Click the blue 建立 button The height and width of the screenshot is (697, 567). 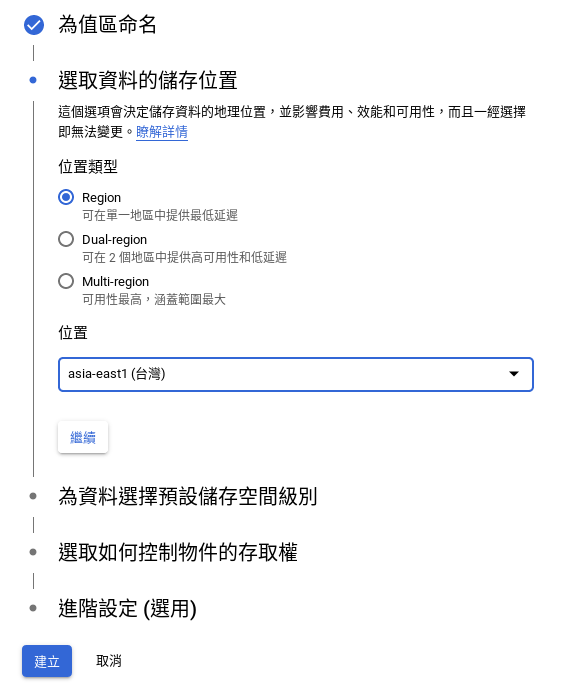click(47, 661)
